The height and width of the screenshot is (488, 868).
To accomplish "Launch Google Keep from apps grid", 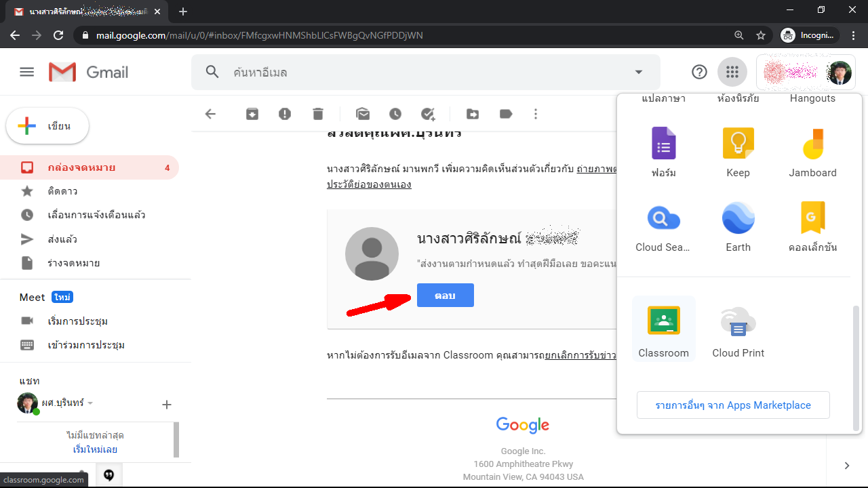I will (x=738, y=151).
